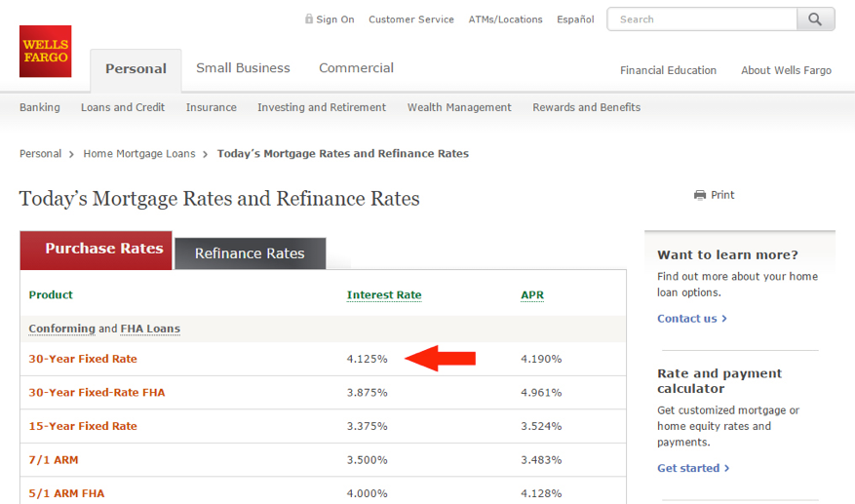Open the Banking menu

40,107
